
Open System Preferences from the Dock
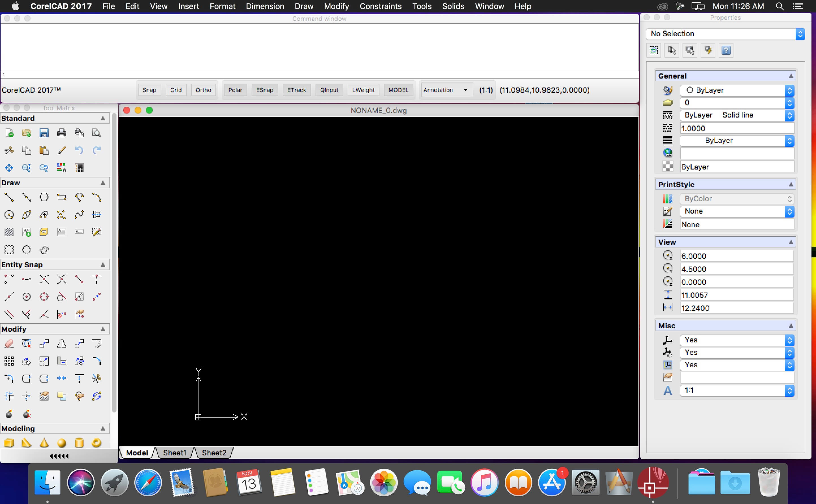586,482
